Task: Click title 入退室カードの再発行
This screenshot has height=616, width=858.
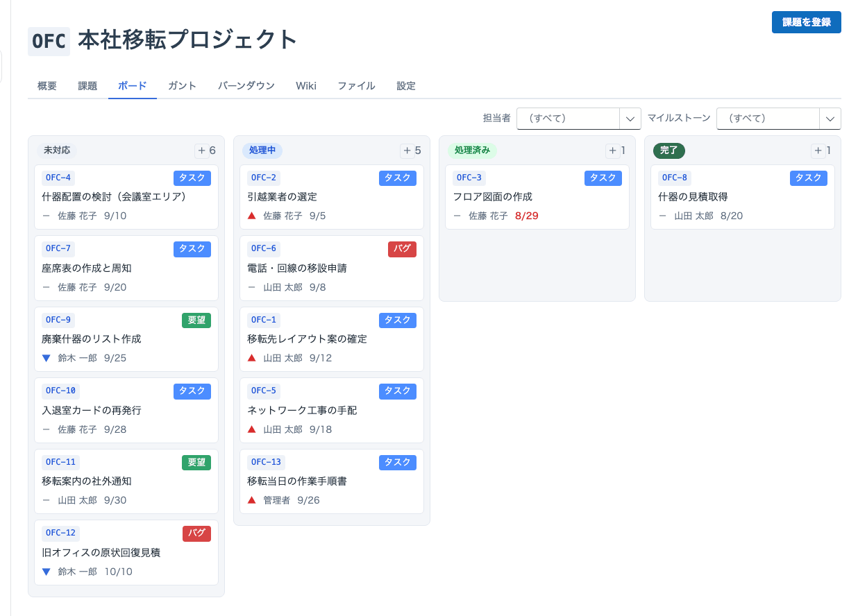Action: pos(92,411)
